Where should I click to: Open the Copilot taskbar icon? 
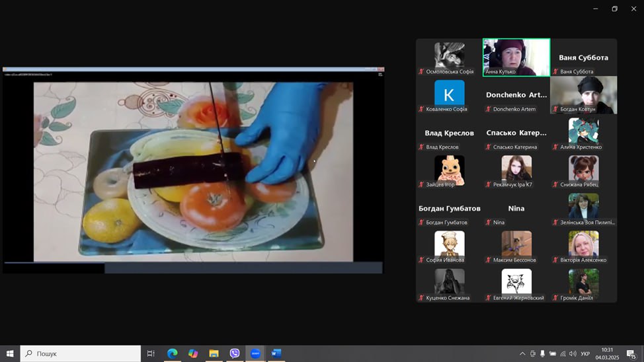(193, 353)
